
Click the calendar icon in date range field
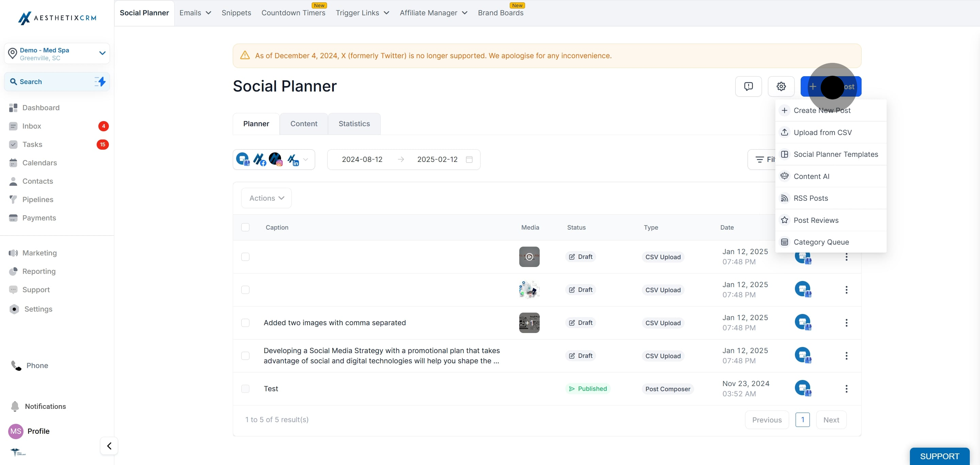[469, 159]
